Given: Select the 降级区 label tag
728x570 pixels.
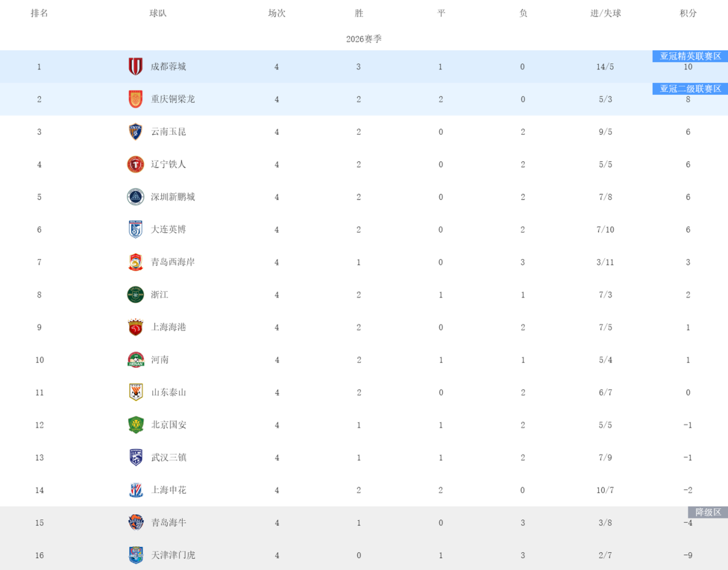Looking at the screenshot, I should coord(707,512).
